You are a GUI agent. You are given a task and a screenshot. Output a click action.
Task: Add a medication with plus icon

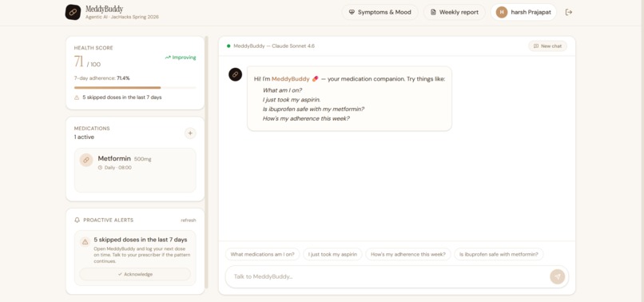(189, 133)
